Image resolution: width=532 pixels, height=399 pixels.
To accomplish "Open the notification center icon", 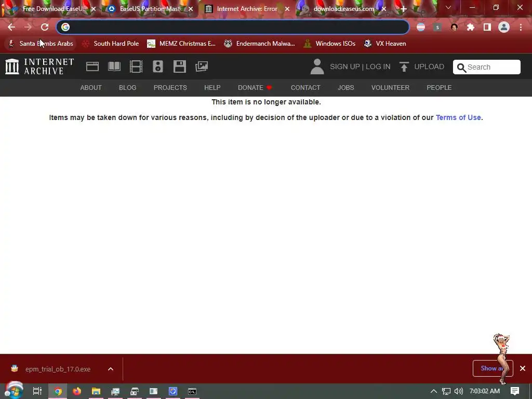I will click(x=515, y=391).
